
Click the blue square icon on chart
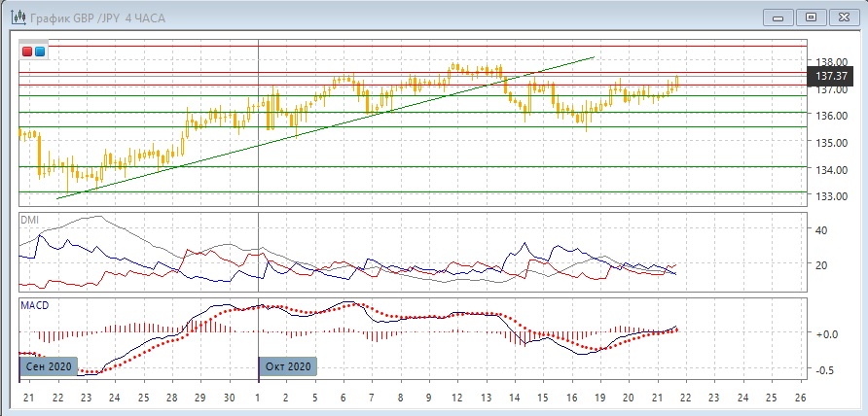pyautogui.click(x=40, y=52)
